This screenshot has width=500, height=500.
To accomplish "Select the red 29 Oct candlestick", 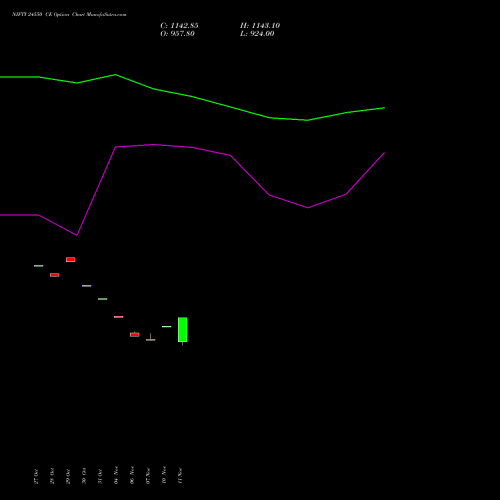I will pyautogui.click(x=71, y=260).
